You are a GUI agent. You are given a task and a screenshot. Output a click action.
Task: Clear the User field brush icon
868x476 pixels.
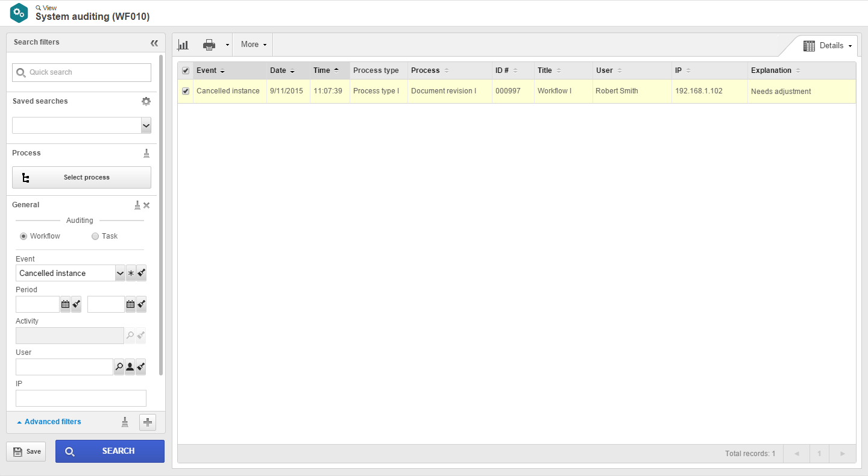click(x=141, y=367)
